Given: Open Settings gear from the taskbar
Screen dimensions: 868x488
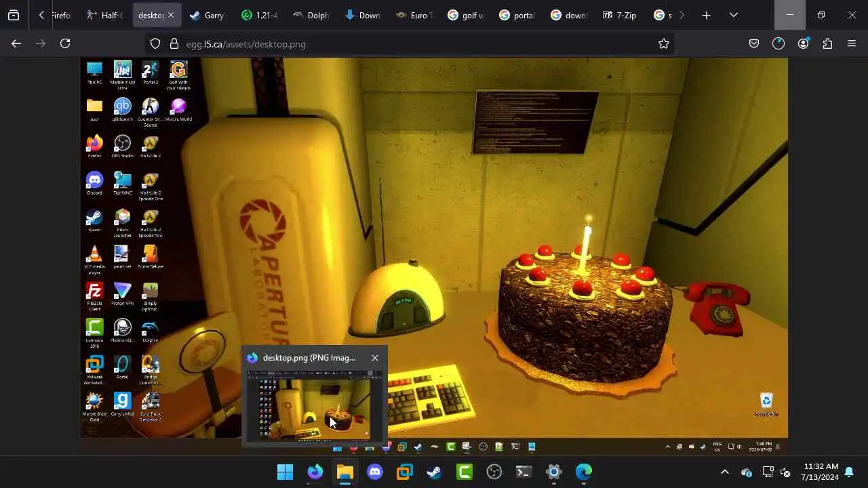Looking at the screenshot, I should click(x=554, y=472).
